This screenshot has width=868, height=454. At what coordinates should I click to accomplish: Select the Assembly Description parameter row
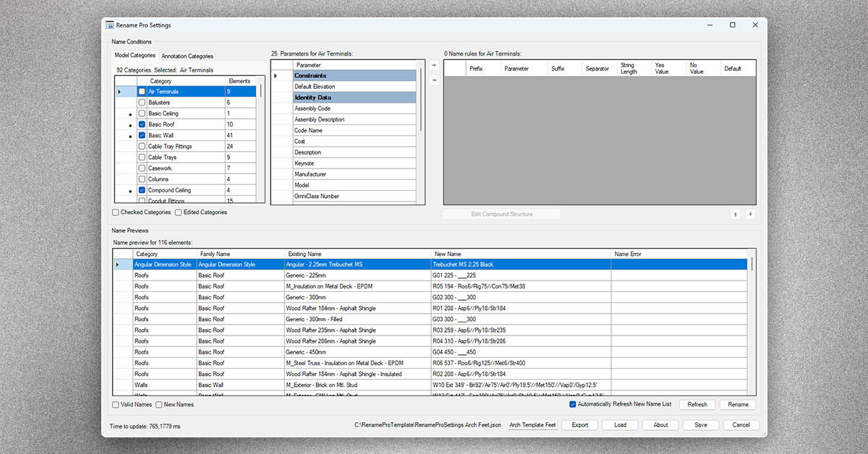point(344,119)
